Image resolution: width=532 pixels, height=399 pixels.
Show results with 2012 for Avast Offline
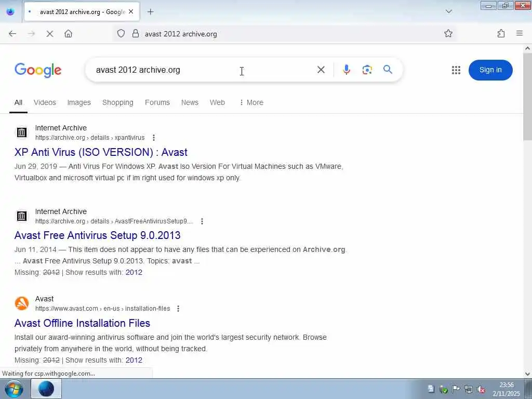click(x=134, y=360)
